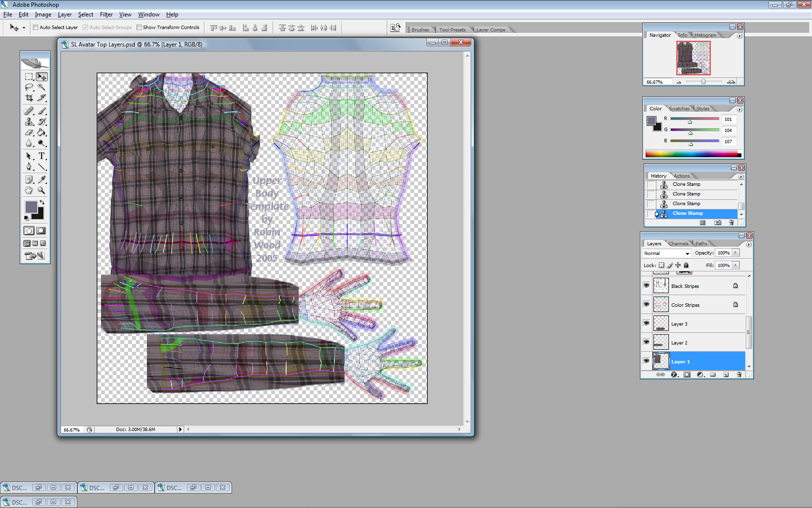Expand the layer Fill slider arrow
The image size is (812, 508).
(x=736, y=265)
